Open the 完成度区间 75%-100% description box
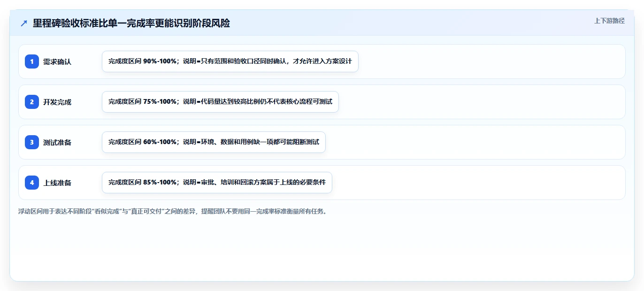644x291 pixels. (220, 102)
